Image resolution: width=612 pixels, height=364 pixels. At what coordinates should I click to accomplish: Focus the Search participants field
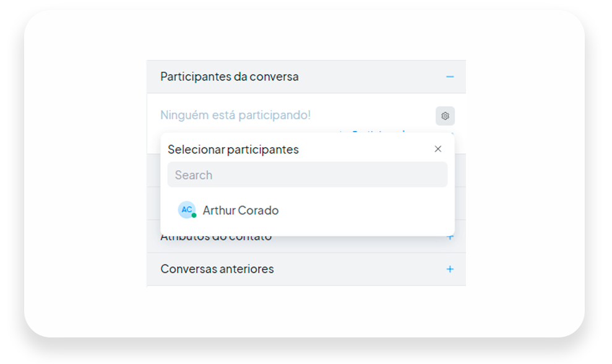coord(307,175)
